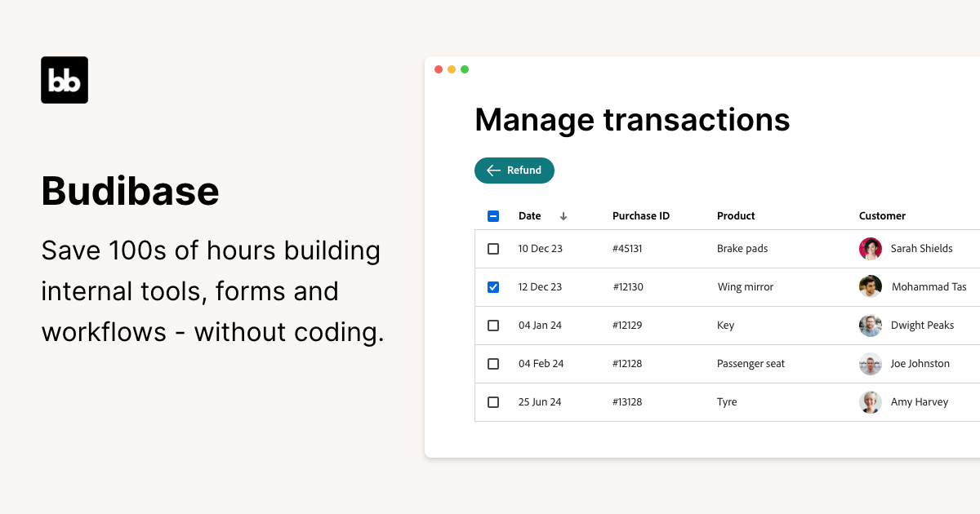Click Mohammad Tas' avatar picture

pos(871,286)
